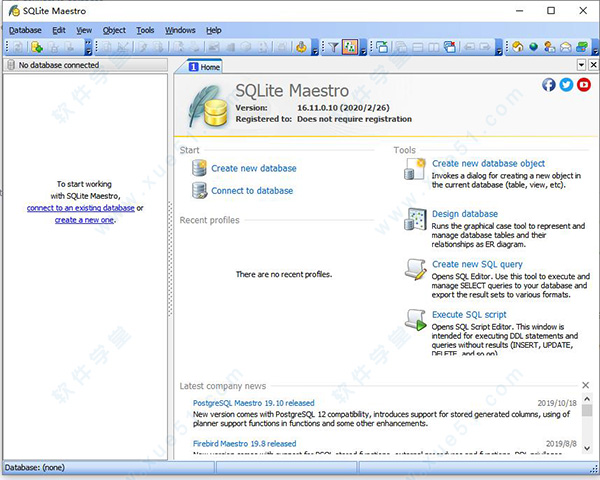The height and width of the screenshot is (480, 600).
Task: Open the window list toolbar icon
Action: [382, 47]
